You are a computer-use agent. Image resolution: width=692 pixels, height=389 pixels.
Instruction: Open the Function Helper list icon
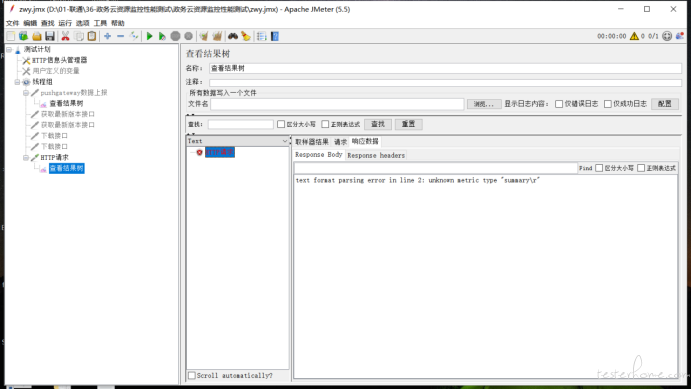[261, 36]
